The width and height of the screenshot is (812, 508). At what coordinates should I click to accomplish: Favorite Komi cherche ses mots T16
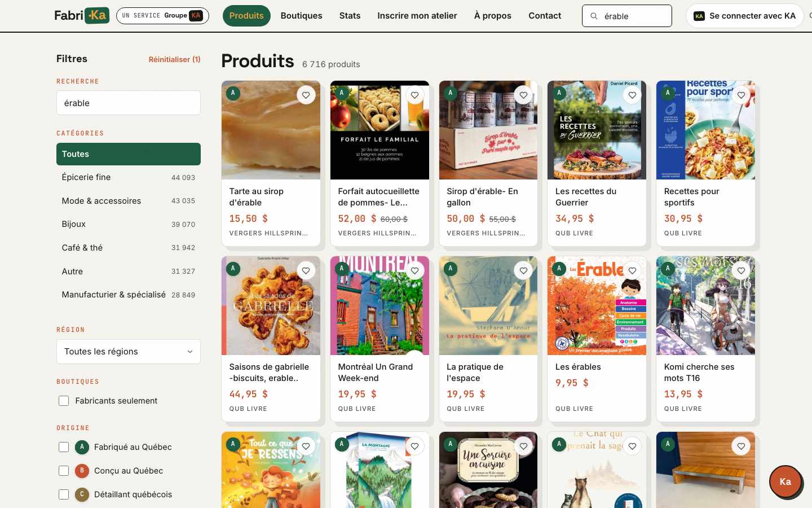pos(741,271)
